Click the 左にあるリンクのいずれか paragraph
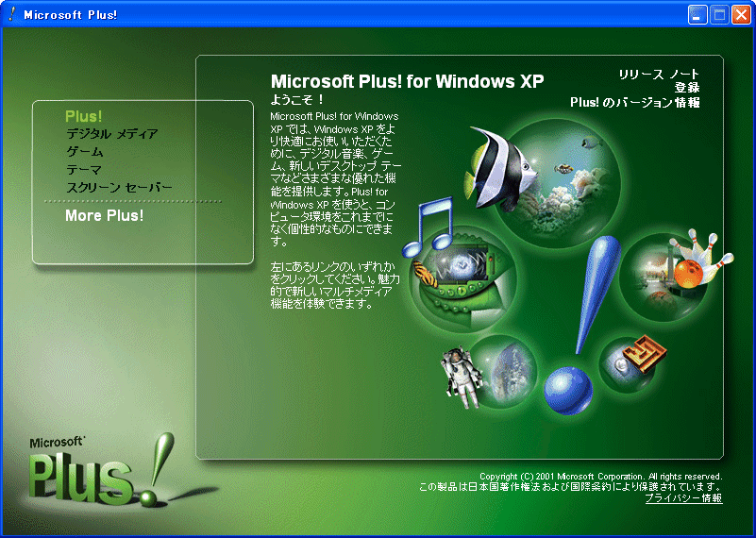This screenshot has width=756, height=538. (335, 285)
